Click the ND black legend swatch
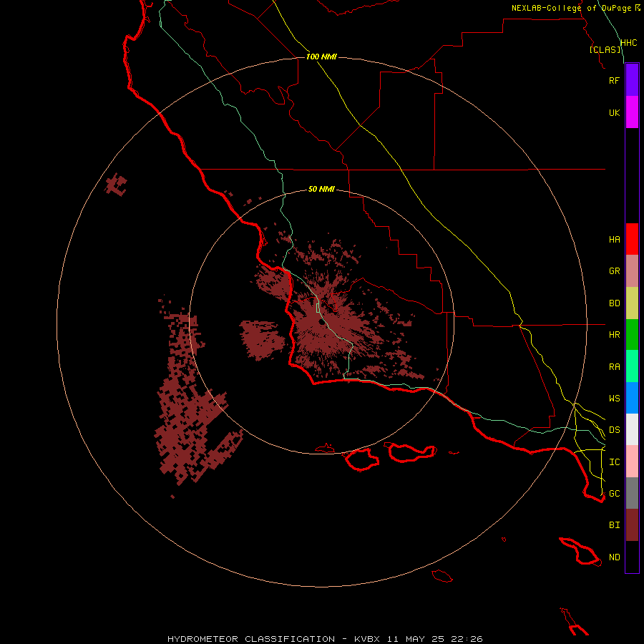Screen dimensions: 644x644 coord(632,557)
